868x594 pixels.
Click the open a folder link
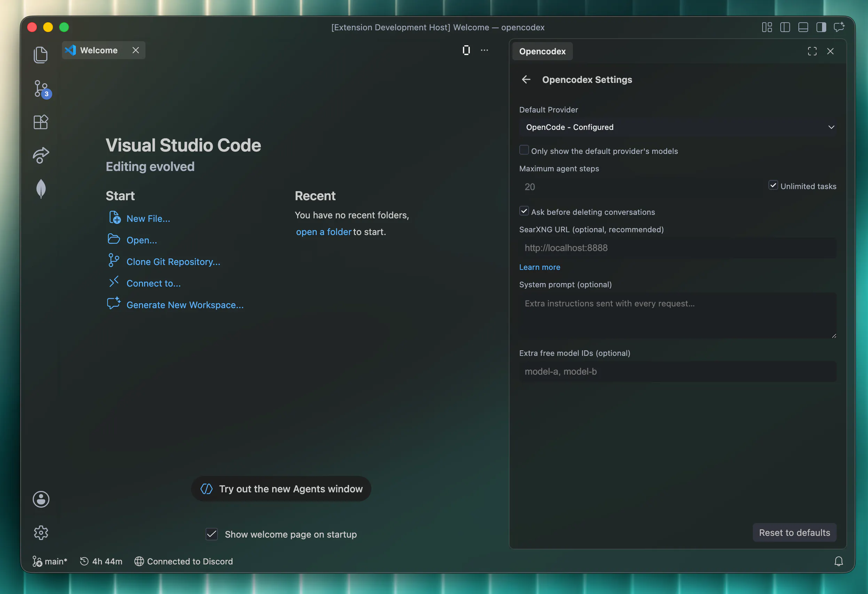point(323,232)
